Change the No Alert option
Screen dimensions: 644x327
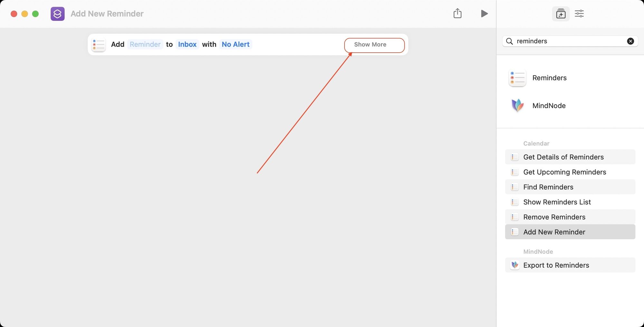pos(235,44)
